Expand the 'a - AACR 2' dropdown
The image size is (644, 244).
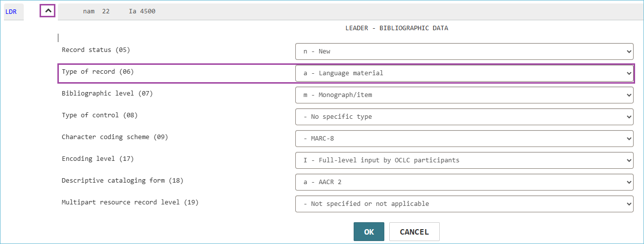[x=464, y=182]
